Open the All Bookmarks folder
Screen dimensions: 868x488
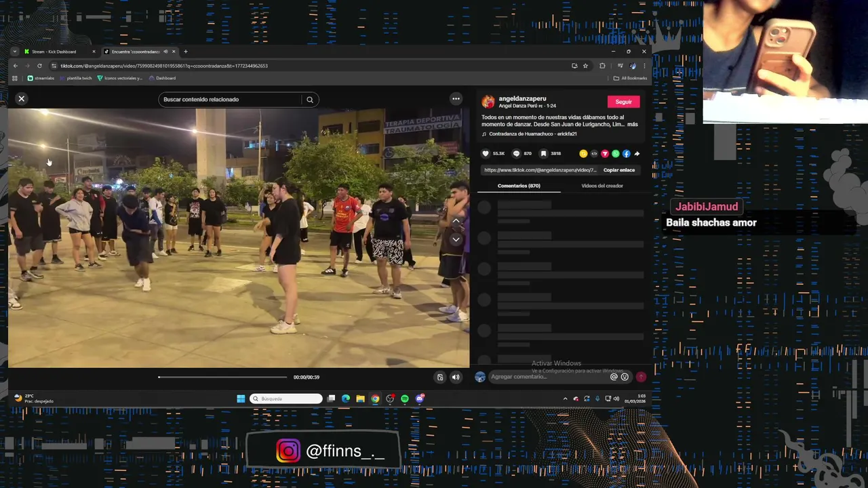[630, 78]
